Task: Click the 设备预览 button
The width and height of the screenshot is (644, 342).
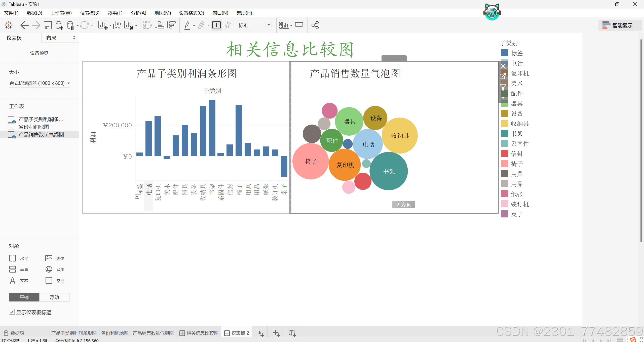Action: tap(39, 53)
